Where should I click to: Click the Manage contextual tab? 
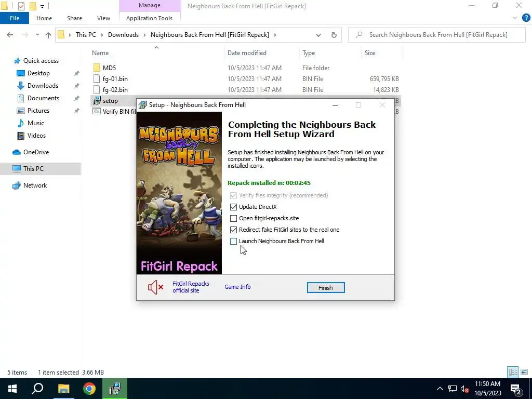click(150, 5)
